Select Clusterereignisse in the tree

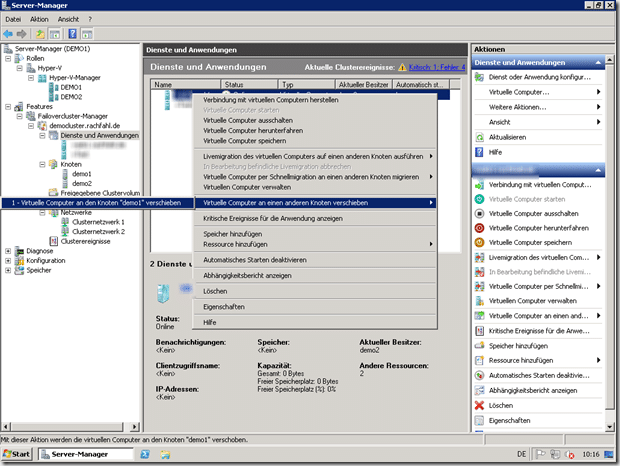(x=85, y=241)
